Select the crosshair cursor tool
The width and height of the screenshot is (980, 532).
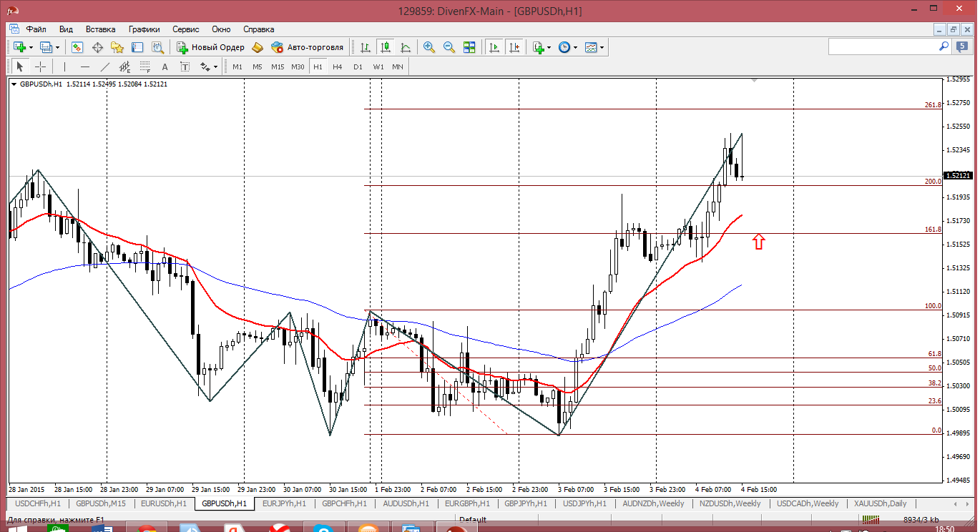(x=41, y=66)
